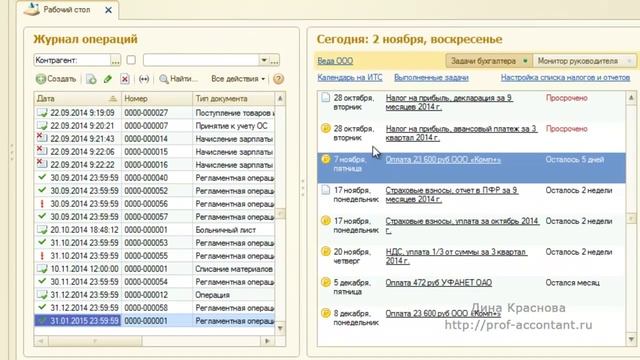Toggle the checkbox next to the Контрагент field

pos(131,60)
